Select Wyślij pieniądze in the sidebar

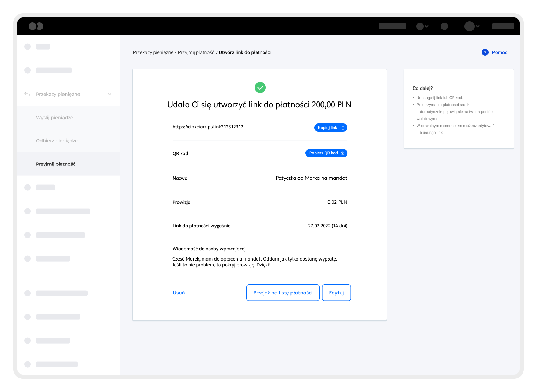tap(54, 118)
